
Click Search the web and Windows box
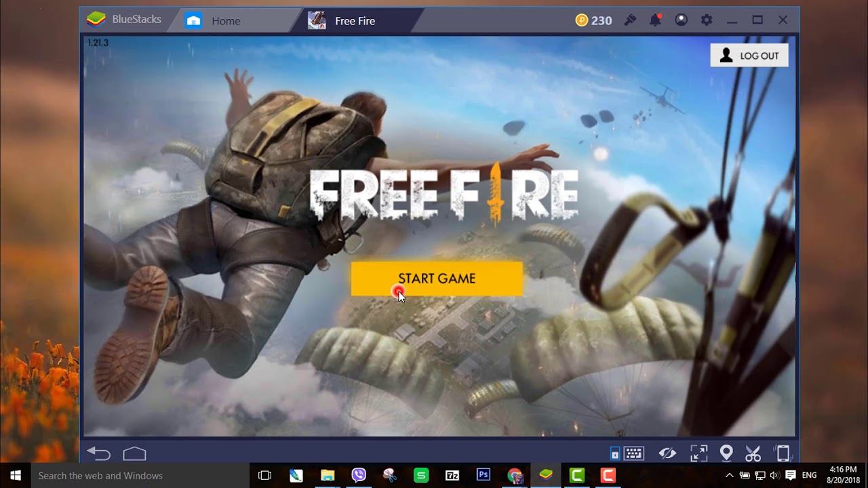coord(141,475)
